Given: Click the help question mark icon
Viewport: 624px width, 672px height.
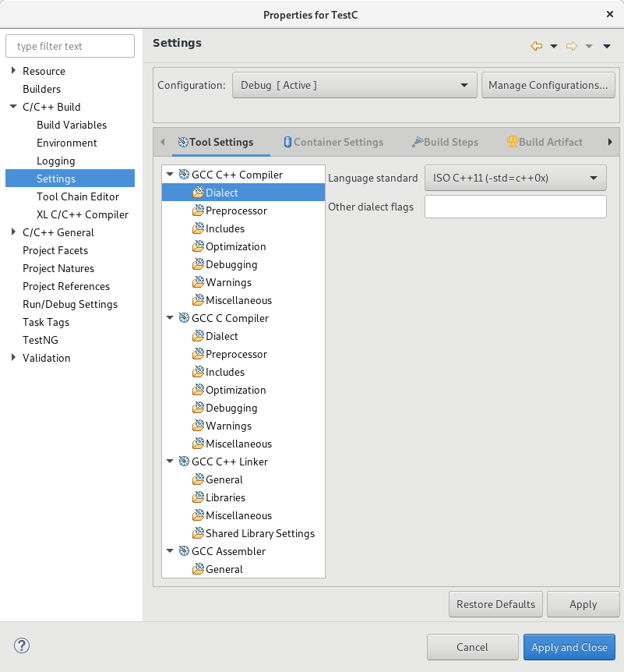Looking at the screenshot, I should pyautogui.click(x=22, y=645).
